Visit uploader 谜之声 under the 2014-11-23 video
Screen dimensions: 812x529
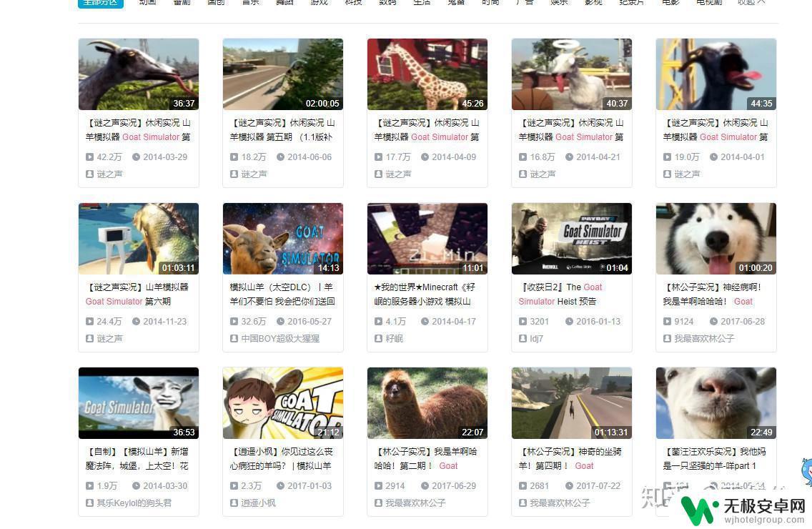click(110, 339)
